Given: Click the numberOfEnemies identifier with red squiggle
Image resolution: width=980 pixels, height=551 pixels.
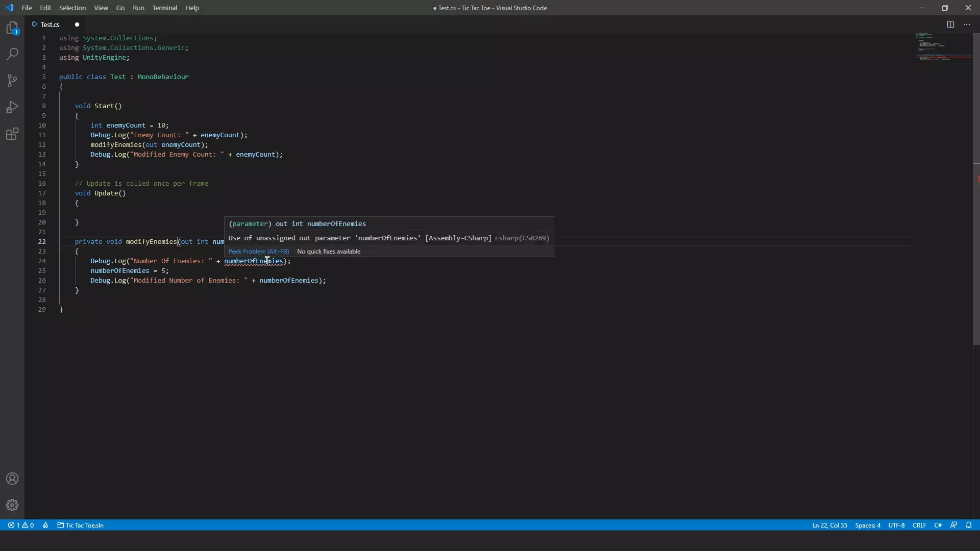Looking at the screenshot, I should click(x=254, y=261).
